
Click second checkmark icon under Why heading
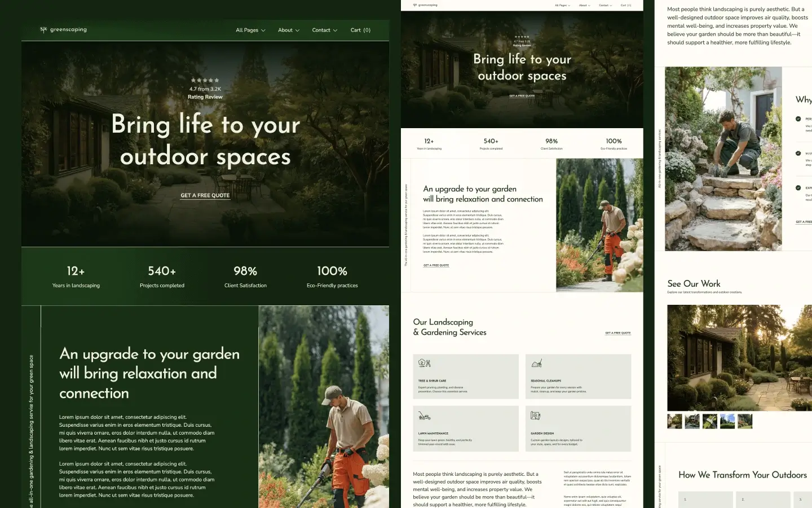point(798,154)
